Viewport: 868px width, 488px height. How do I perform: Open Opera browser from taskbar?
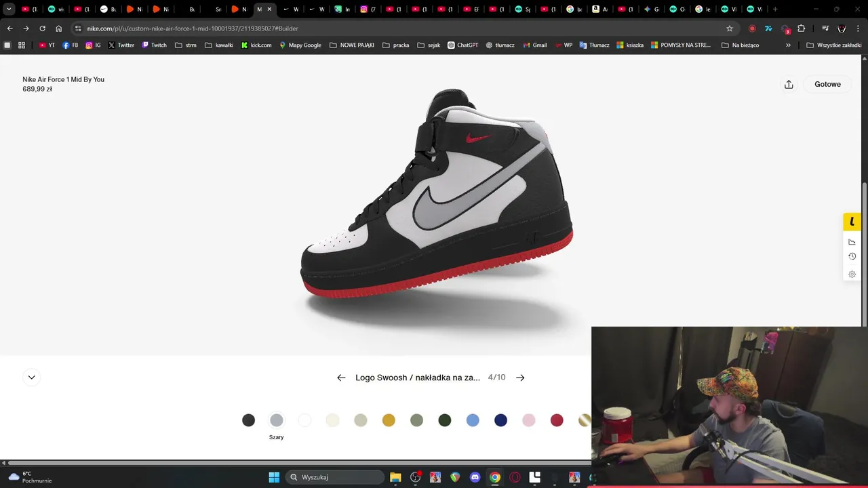tap(515, 477)
